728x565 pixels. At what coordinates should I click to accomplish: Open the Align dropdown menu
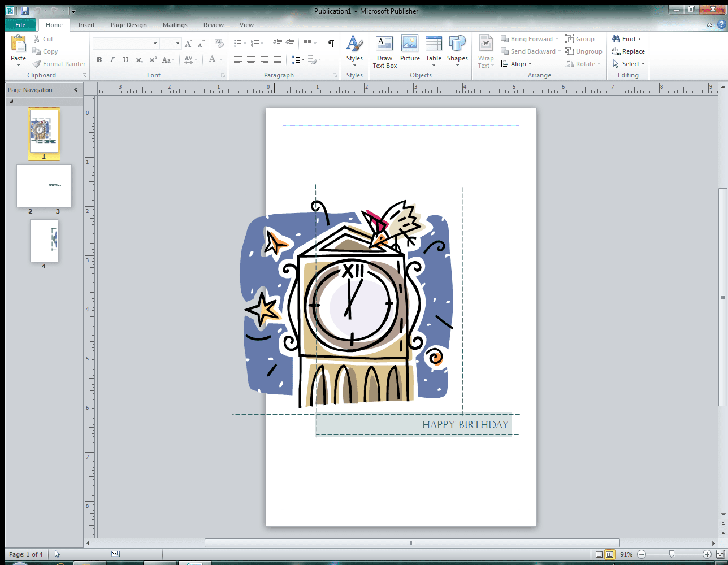pyautogui.click(x=517, y=64)
